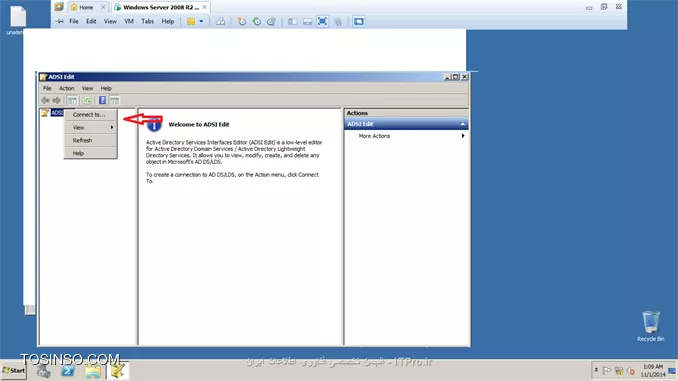Click the Show/Hide Library sidebar icon
Image resolution: width=678 pixels, height=381 pixels.
293,21
